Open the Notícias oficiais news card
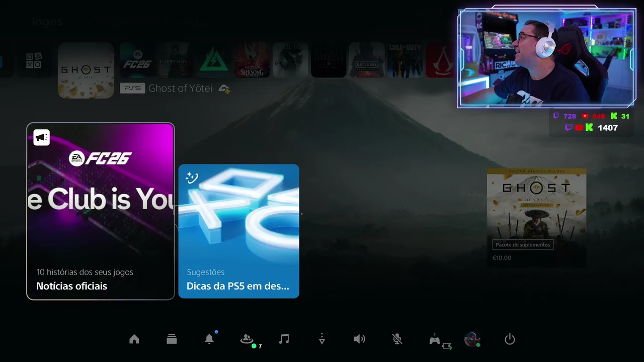Image resolution: width=644 pixels, height=362 pixels. pos(101,211)
